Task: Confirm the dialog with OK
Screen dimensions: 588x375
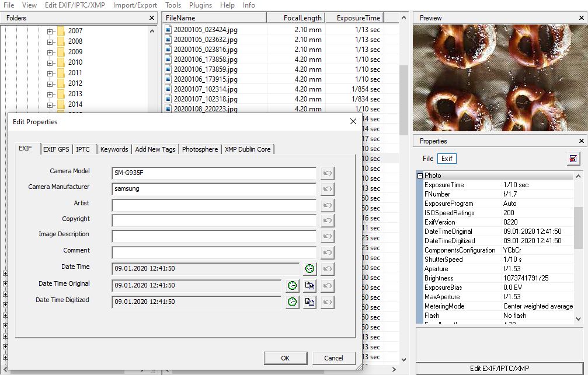Action: tap(286, 358)
